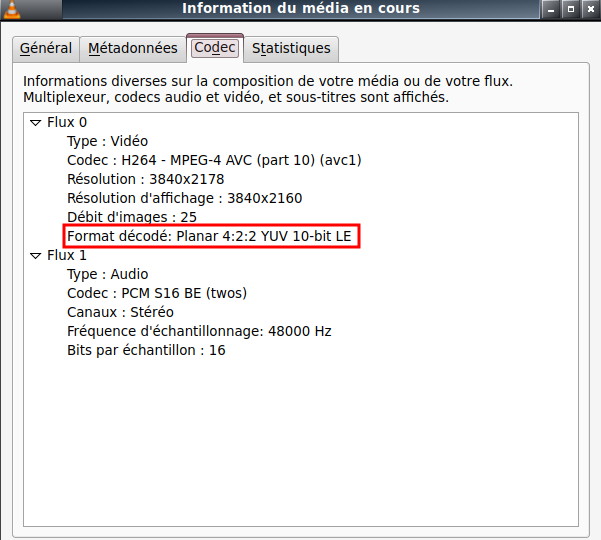The height and width of the screenshot is (540, 601).
Task: Open the Général tab
Action: click(46, 49)
